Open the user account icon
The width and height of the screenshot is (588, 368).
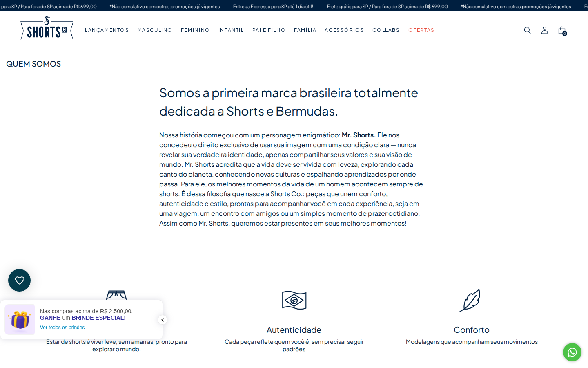[545, 30]
